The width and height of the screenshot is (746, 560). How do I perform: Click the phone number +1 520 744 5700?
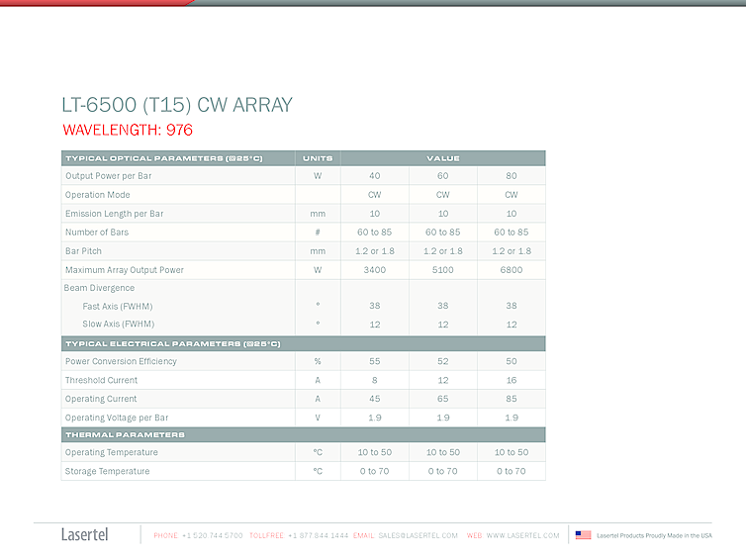pos(212,535)
